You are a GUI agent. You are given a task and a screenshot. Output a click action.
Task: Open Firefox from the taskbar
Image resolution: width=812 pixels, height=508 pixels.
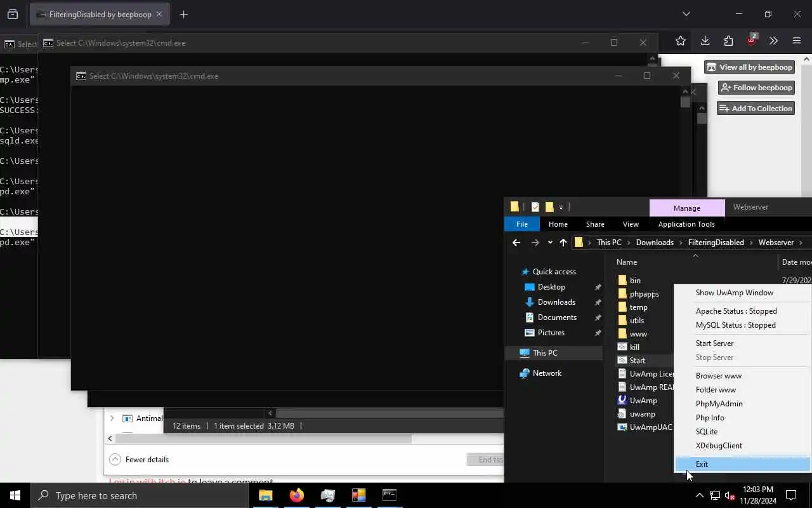296,495
